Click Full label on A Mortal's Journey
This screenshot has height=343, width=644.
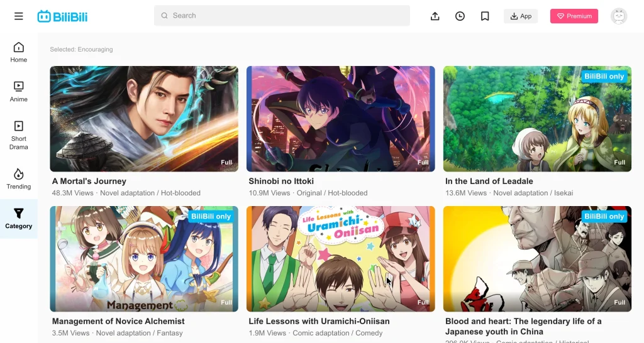226,163
